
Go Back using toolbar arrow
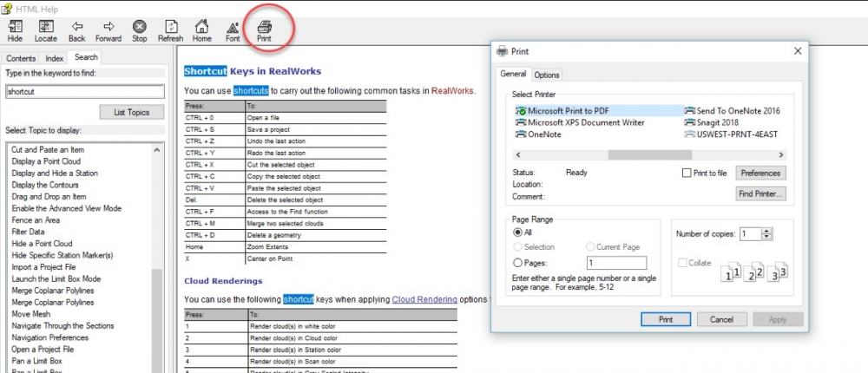click(76, 30)
